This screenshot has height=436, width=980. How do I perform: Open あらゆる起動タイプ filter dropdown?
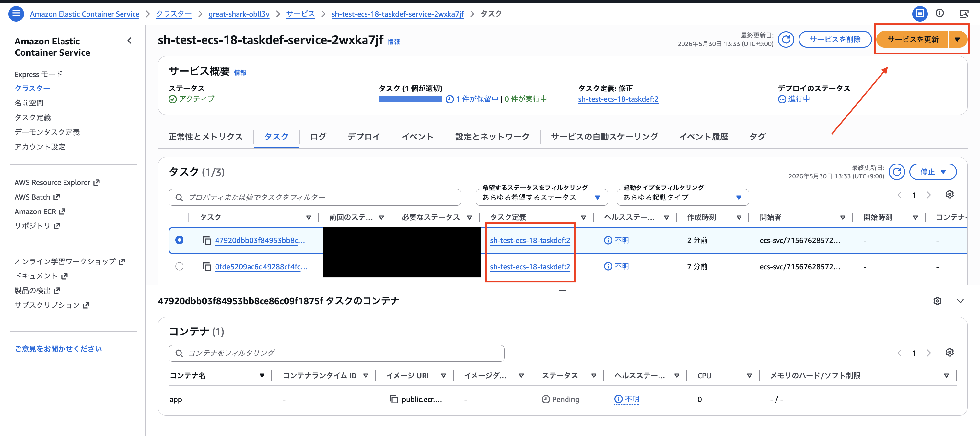[682, 197]
